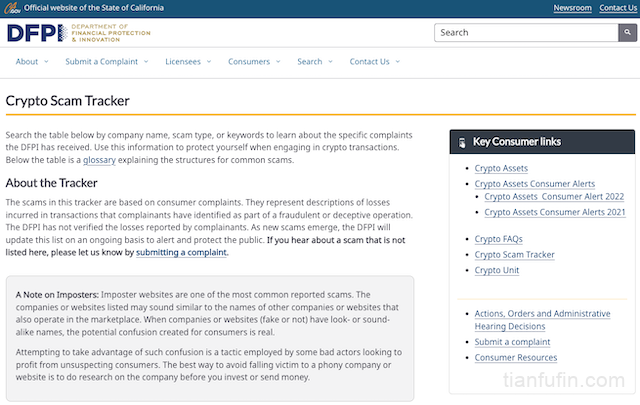This screenshot has height=405, width=640.
Task: Click Official website of the State of California text
Action: 94,8
